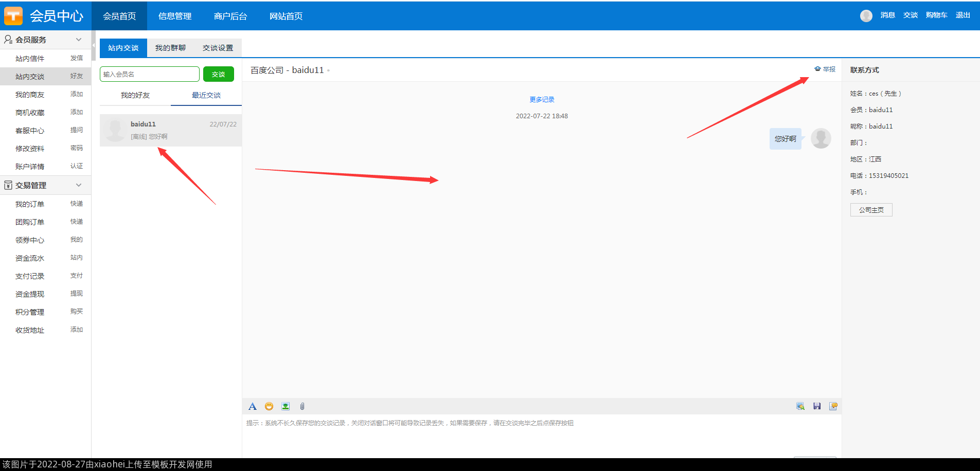The height and width of the screenshot is (471, 980).
Task: Open 商户后台 in the top menu
Action: click(230, 16)
